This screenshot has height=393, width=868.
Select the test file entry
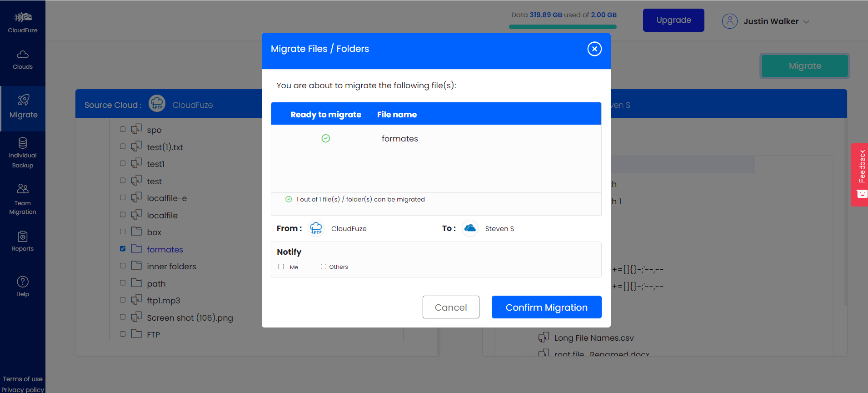pyautogui.click(x=154, y=181)
